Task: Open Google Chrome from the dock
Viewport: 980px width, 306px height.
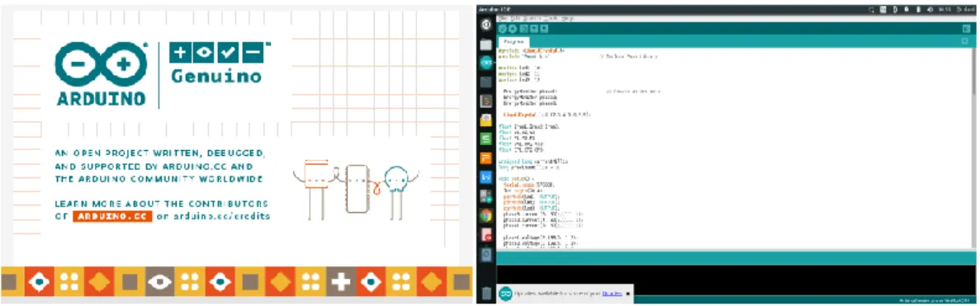Action: pyautogui.click(x=485, y=215)
